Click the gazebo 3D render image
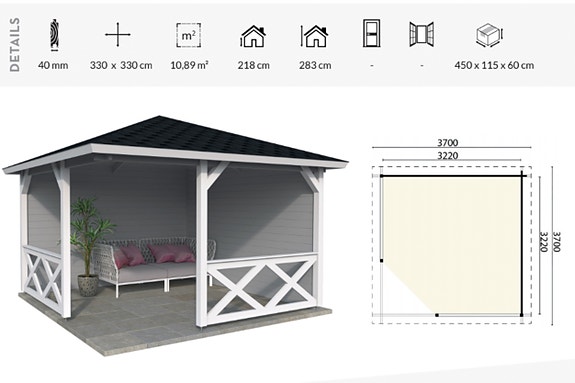 click(x=175, y=235)
